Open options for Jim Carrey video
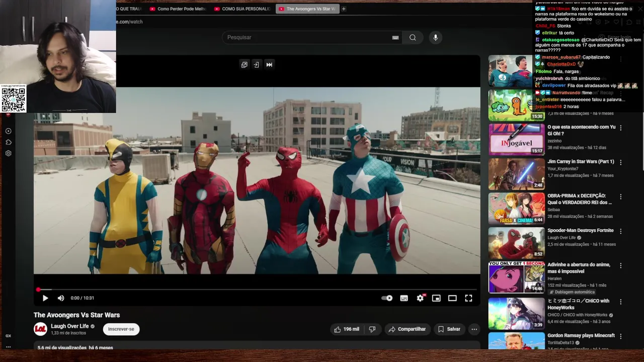Screen dimensions: 644x362 pos(620,162)
